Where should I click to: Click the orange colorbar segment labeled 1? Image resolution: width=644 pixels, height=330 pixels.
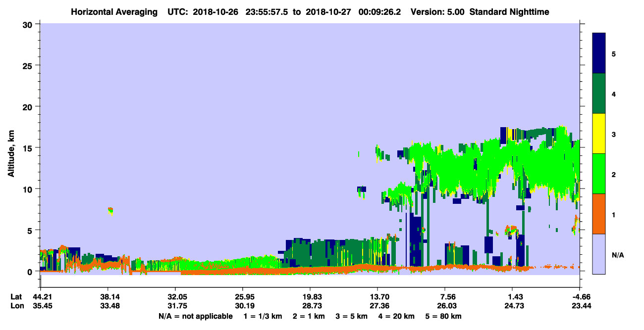[x=599, y=214]
